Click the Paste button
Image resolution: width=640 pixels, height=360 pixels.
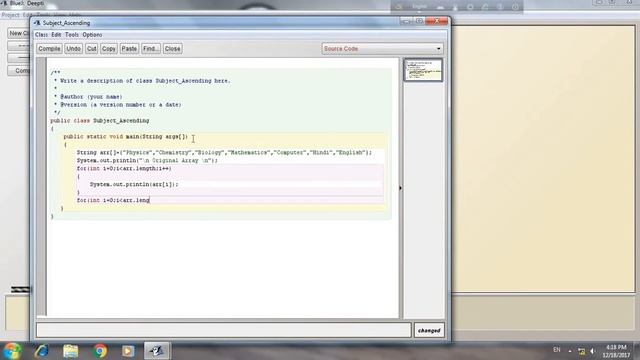pos(129,49)
